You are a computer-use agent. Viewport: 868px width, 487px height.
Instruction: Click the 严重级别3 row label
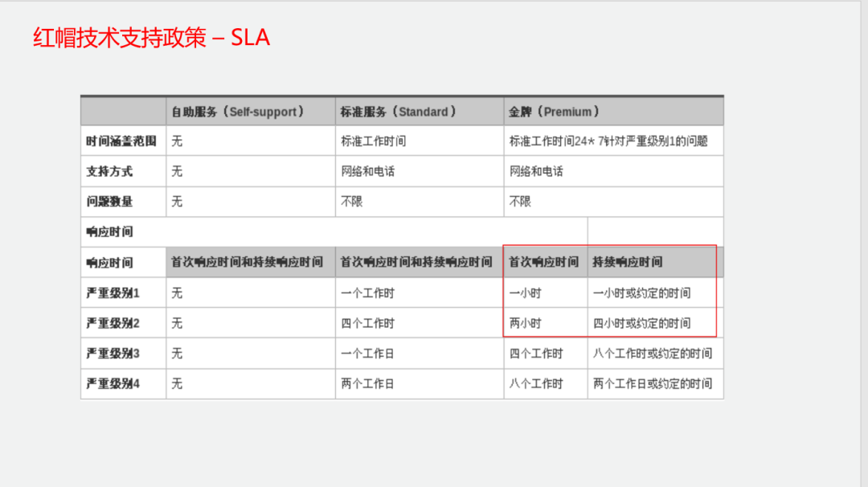point(113,353)
